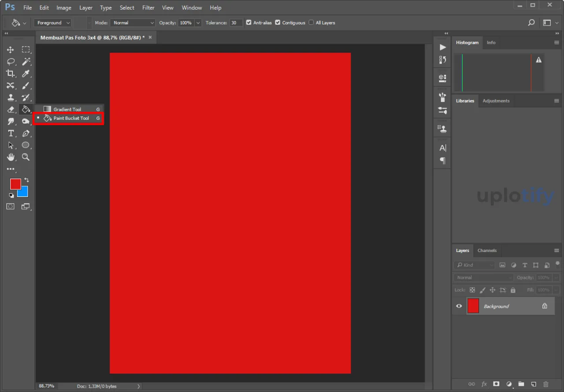
Task: Toggle the pixel layer filter icon
Action: [502, 265]
